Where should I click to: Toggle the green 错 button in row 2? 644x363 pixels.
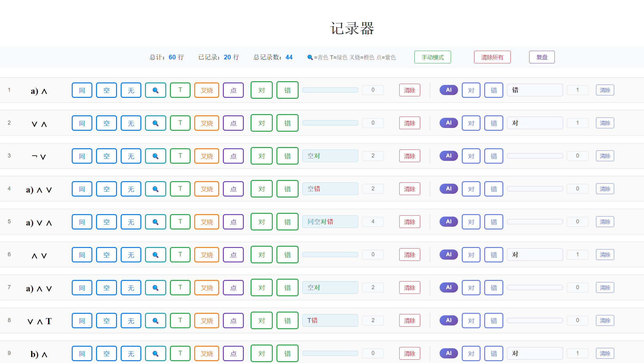pos(287,123)
